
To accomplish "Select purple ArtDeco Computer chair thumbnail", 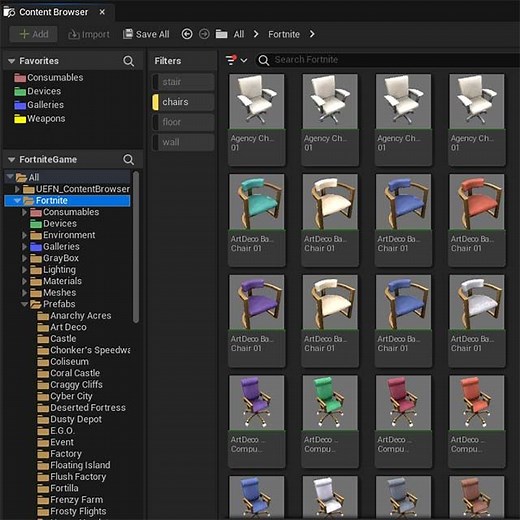I will click(257, 403).
